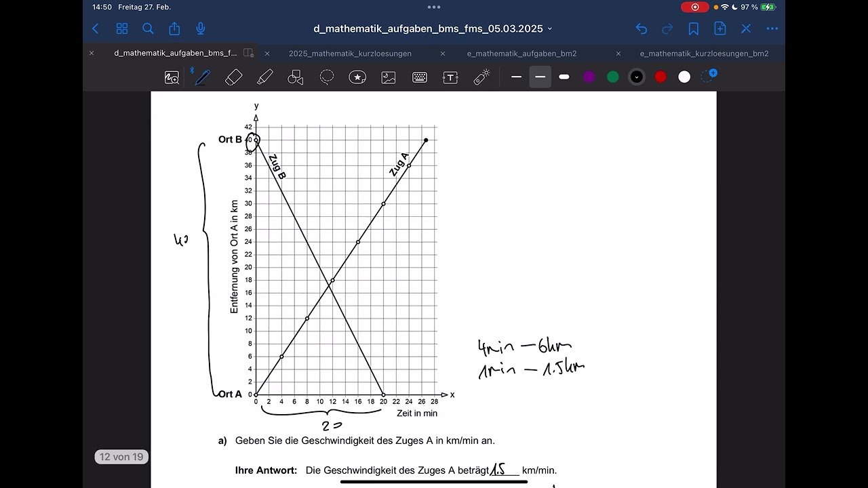The height and width of the screenshot is (488, 868).
Task: Add a new color preset
Action: [x=709, y=77]
